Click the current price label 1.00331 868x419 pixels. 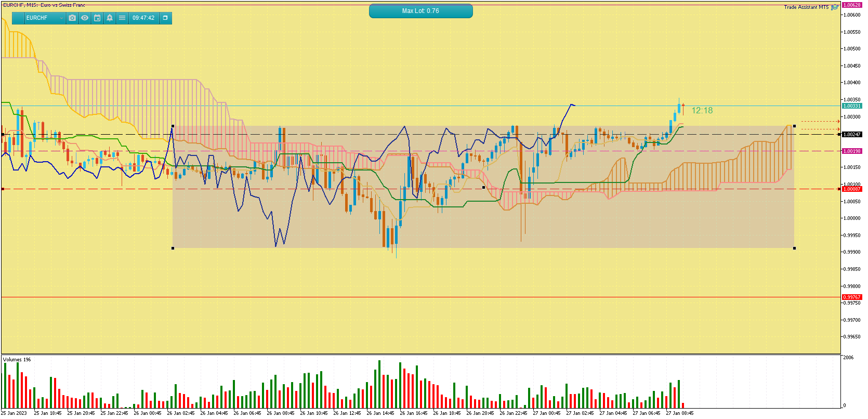851,106
